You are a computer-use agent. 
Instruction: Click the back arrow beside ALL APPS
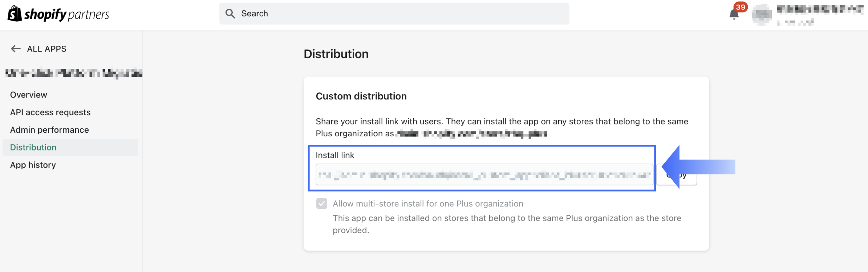[x=16, y=49]
